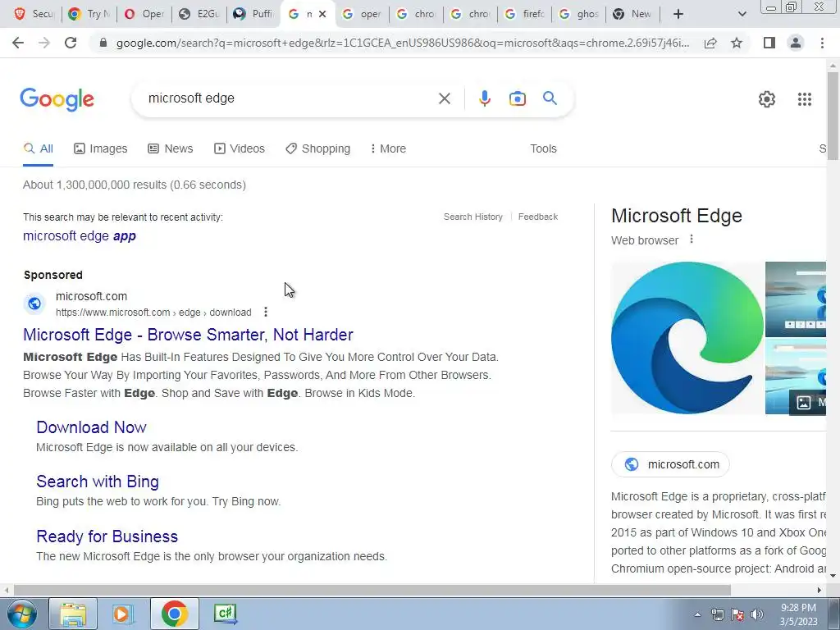Click the vertical page scrollbar thumb
The width and height of the screenshot is (840, 630).
833,115
